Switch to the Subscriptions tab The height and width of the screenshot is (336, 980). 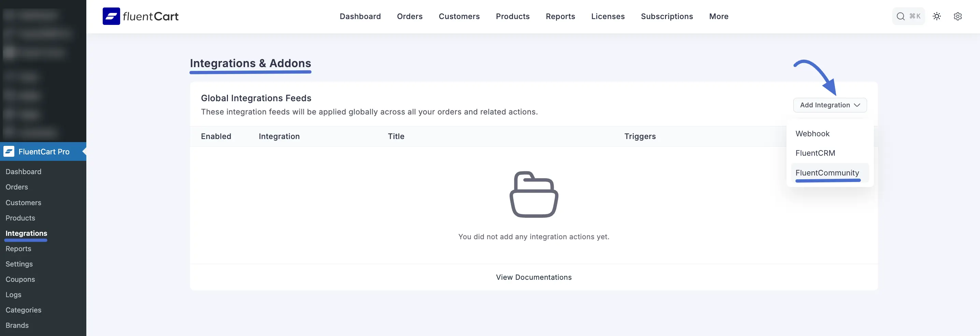point(667,16)
